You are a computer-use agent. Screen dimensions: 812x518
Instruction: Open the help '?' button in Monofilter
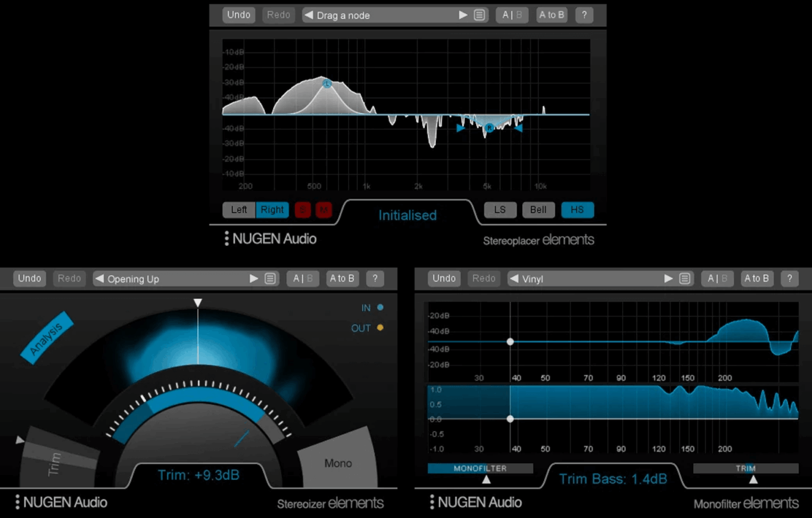[x=790, y=278]
